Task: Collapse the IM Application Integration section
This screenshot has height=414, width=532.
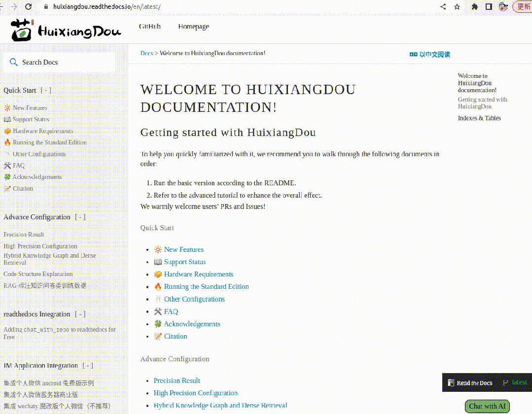Action: pyautogui.click(x=87, y=366)
